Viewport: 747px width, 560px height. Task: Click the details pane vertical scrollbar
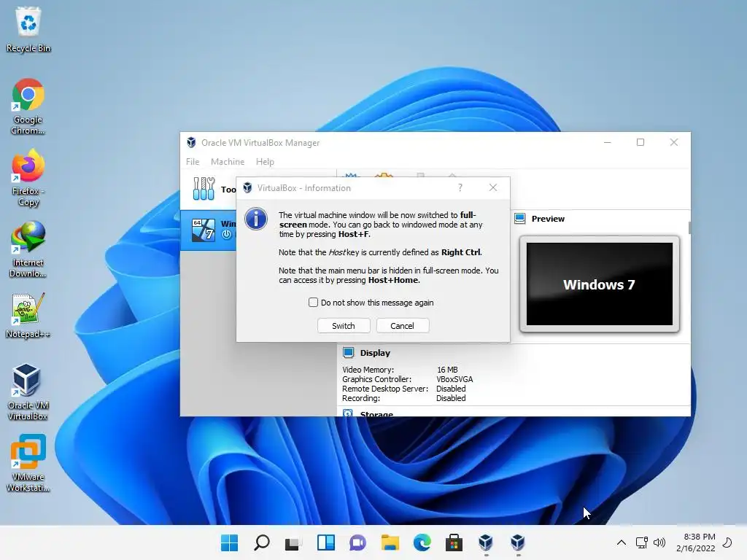[x=689, y=227]
